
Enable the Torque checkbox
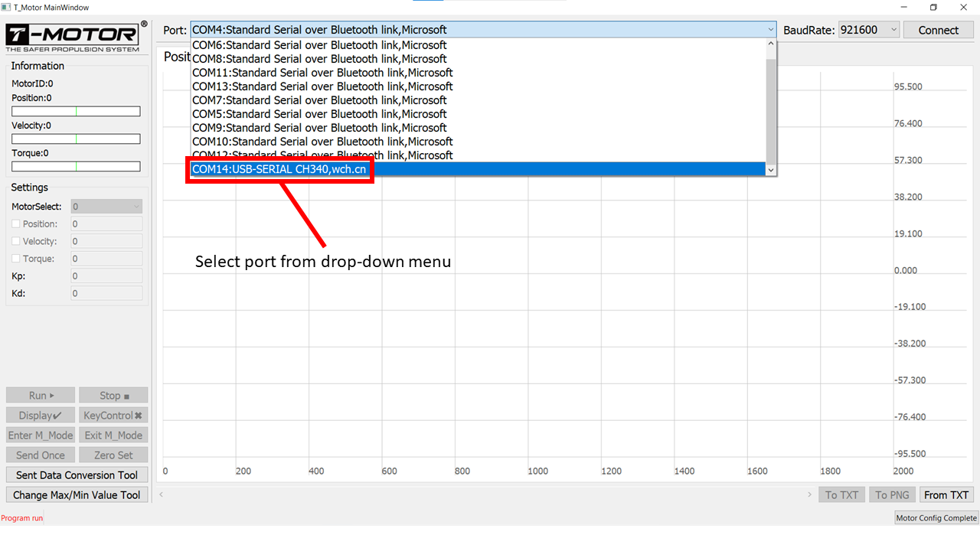16,259
